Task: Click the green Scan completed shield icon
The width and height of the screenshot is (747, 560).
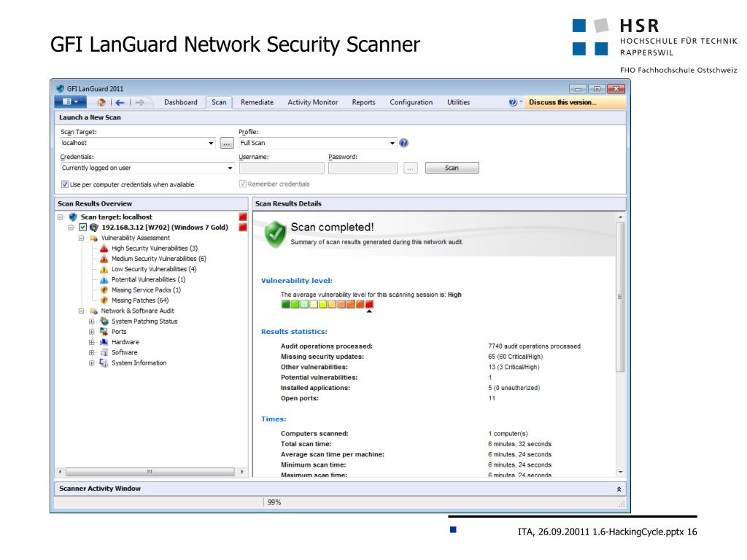Action: [275, 234]
